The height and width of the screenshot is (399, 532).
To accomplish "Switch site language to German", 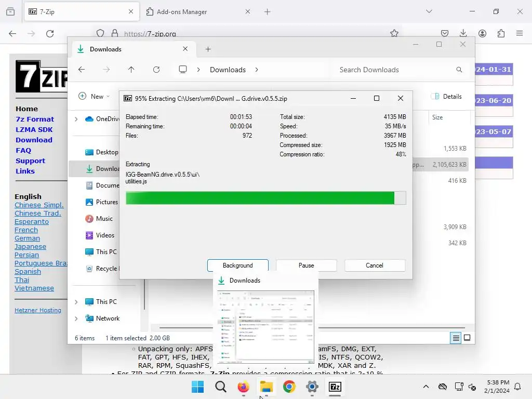I will coord(27,238).
